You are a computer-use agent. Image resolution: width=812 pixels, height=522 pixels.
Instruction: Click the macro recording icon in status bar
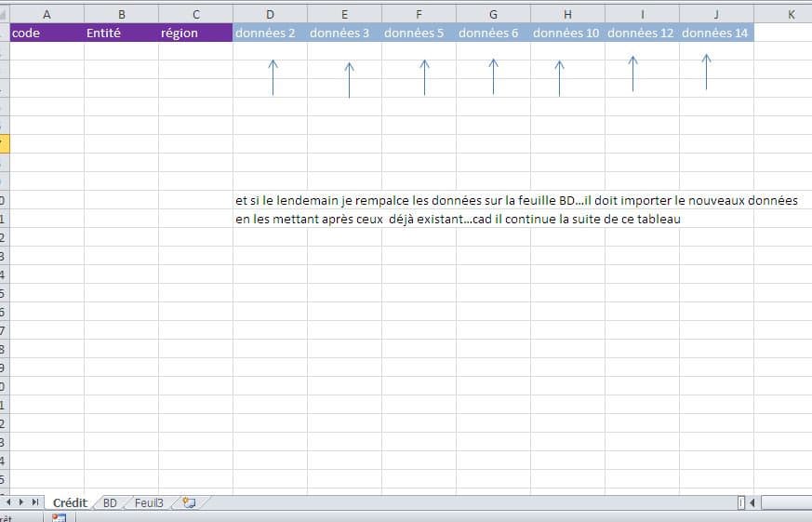59,517
